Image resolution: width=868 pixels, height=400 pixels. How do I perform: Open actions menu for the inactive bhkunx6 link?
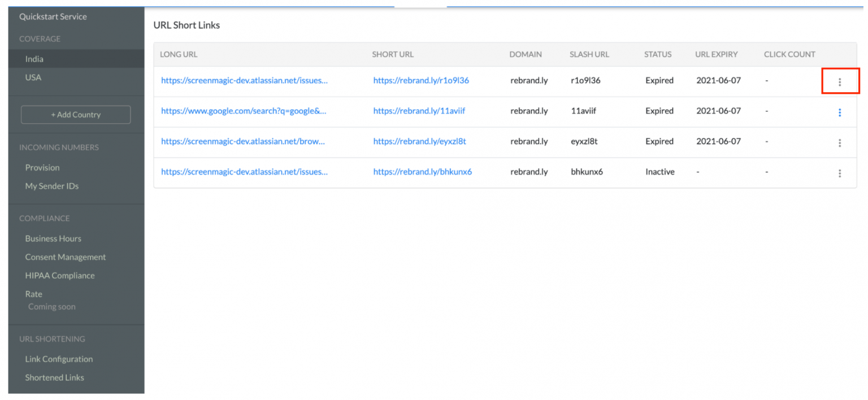click(x=840, y=173)
